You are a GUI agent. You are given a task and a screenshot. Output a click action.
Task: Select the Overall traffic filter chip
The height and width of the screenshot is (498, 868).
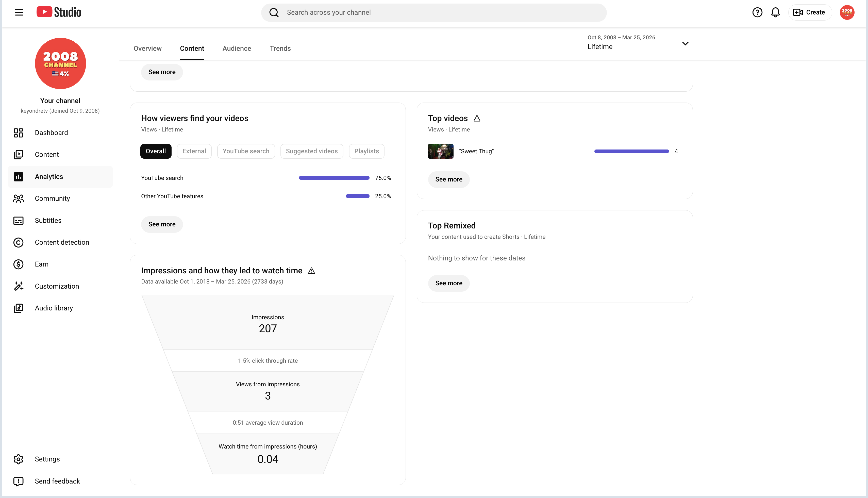[x=156, y=151]
